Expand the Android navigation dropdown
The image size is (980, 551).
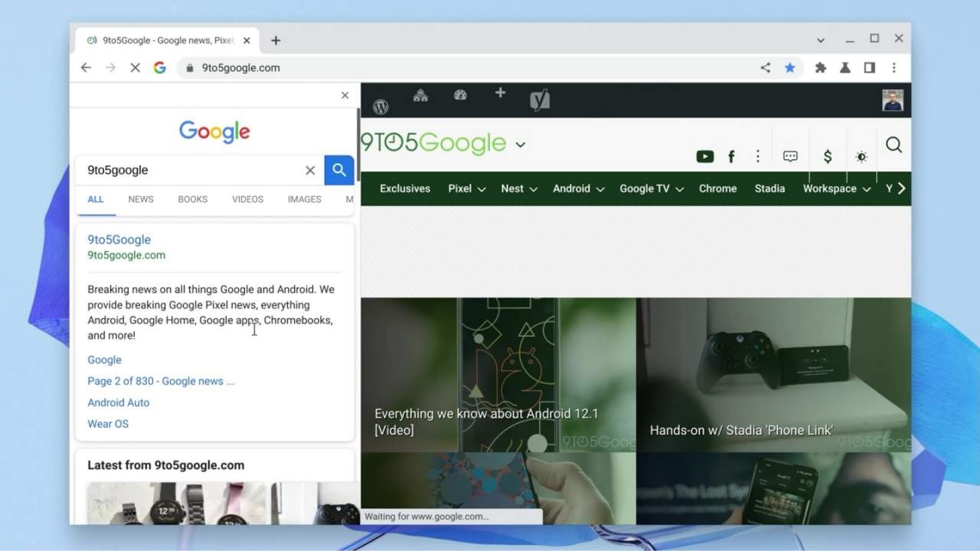[x=578, y=189]
